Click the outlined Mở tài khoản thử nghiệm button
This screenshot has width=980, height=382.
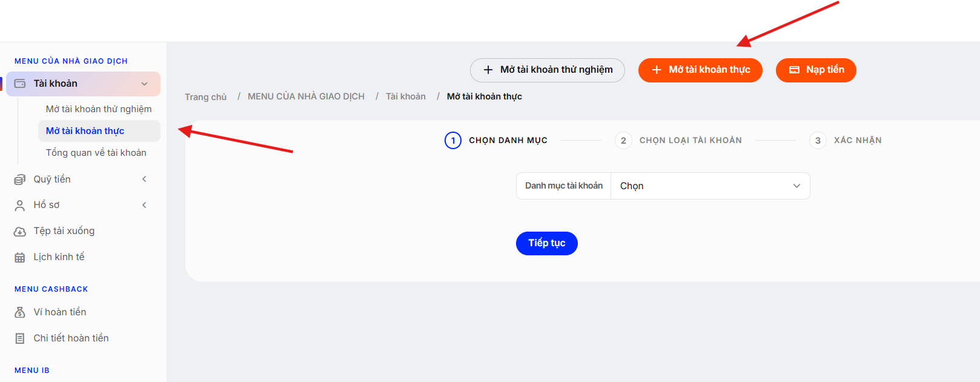[x=548, y=70]
